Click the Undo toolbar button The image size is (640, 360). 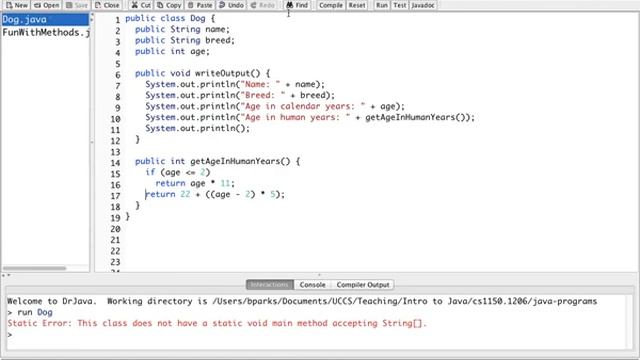point(231,5)
